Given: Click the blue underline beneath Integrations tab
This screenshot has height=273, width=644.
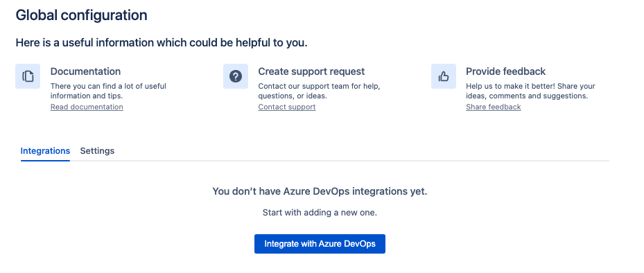Looking at the screenshot, I should tap(45, 161).
